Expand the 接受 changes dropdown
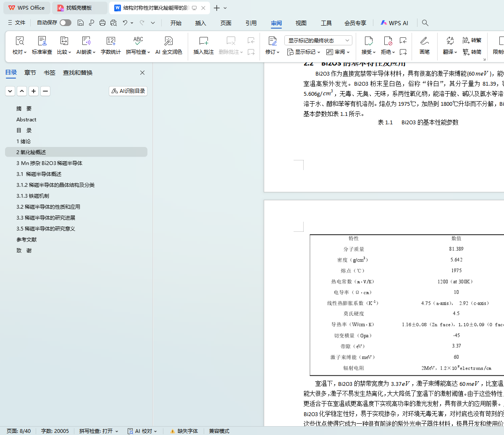 (368, 52)
